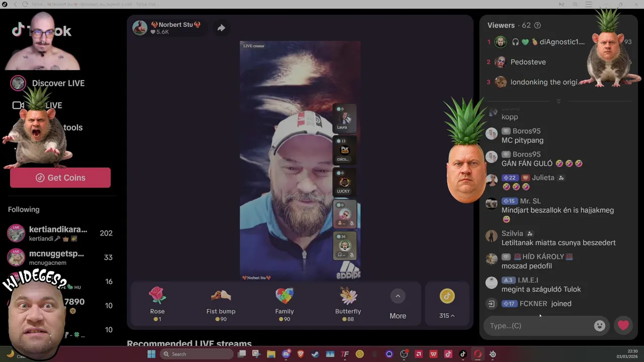Select guest Laura thumbnail
644x362 pixels.
click(x=345, y=118)
